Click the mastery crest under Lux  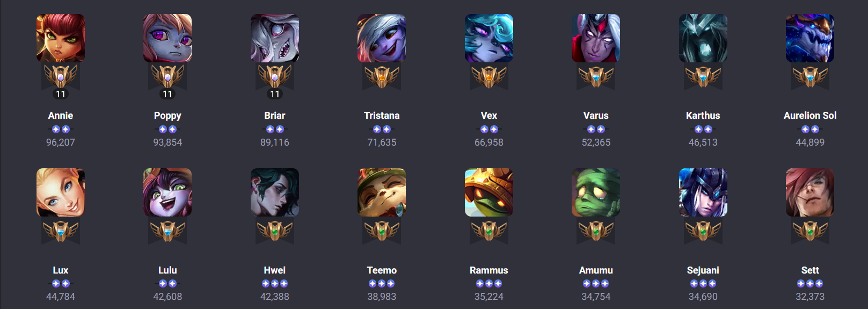tap(60, 231)
